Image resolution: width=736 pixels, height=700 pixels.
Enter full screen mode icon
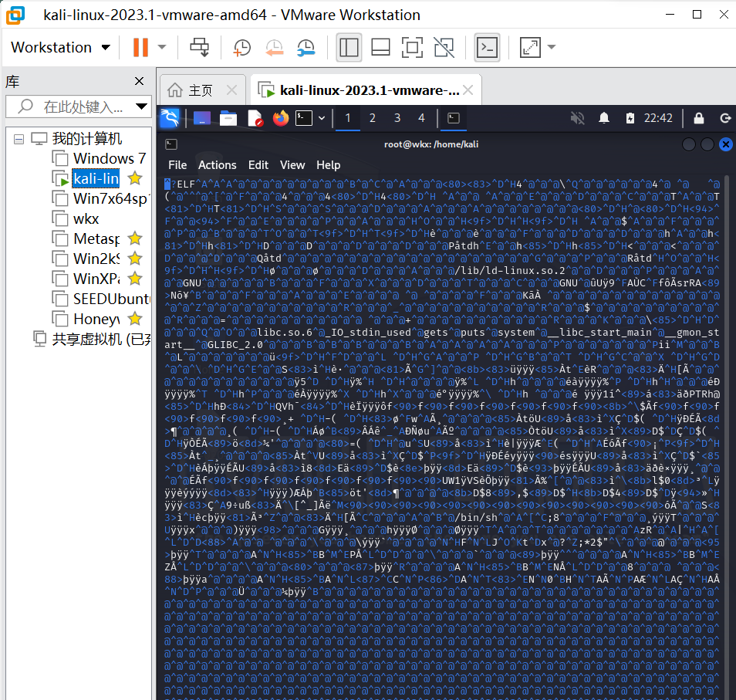412,47
